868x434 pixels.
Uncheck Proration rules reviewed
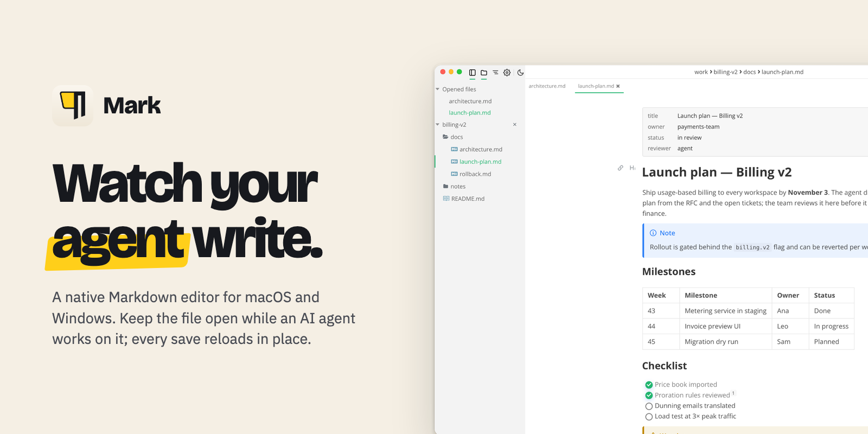[x=649, y=395]
